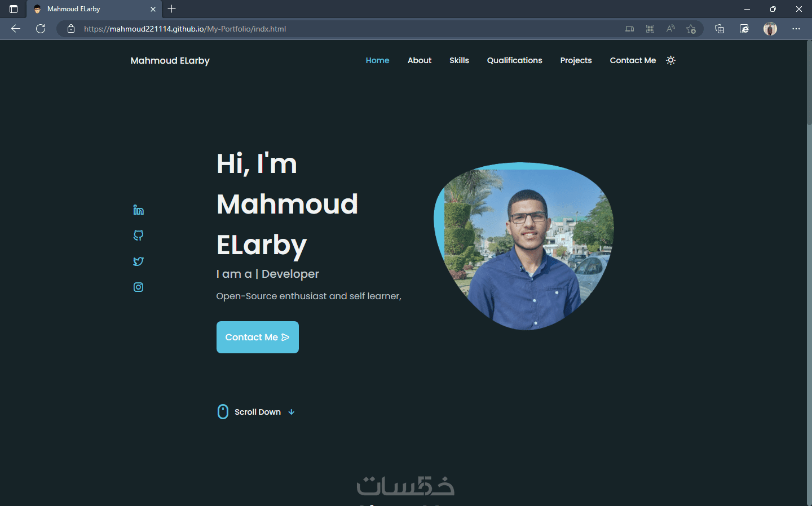Click the Mahmoud ELarby logo link
812x506 pixels.
170,60
